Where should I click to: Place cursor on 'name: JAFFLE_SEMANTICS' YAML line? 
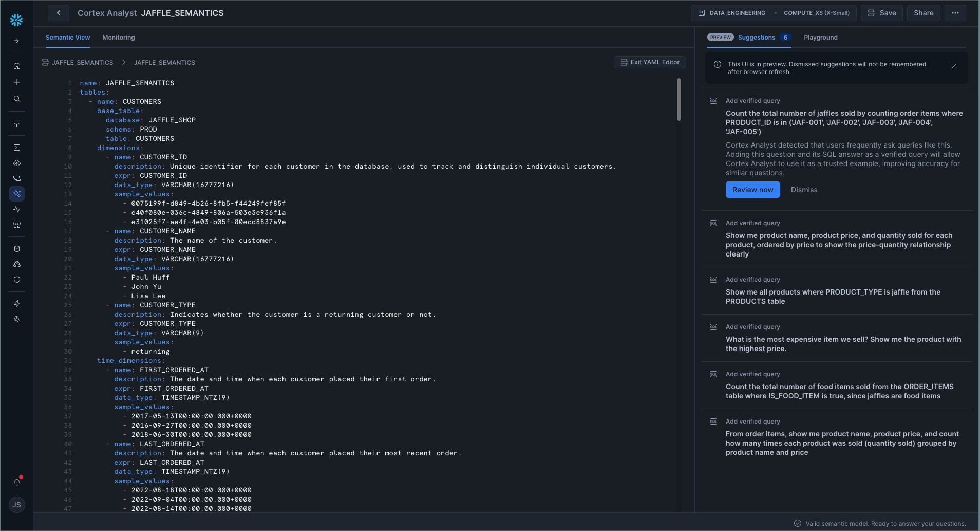(127, 83)
